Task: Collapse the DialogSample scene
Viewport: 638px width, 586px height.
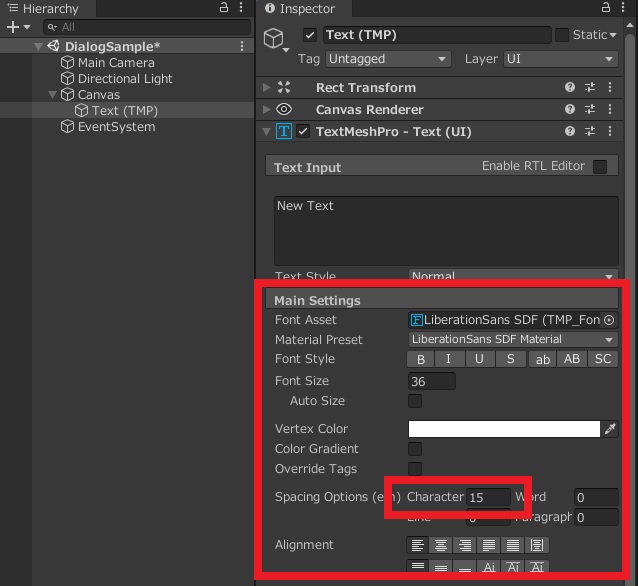Action: coord(38,46)
